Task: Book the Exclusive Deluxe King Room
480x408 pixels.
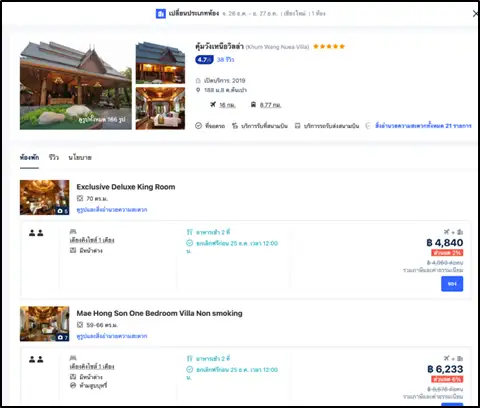Action: point(452,284)
